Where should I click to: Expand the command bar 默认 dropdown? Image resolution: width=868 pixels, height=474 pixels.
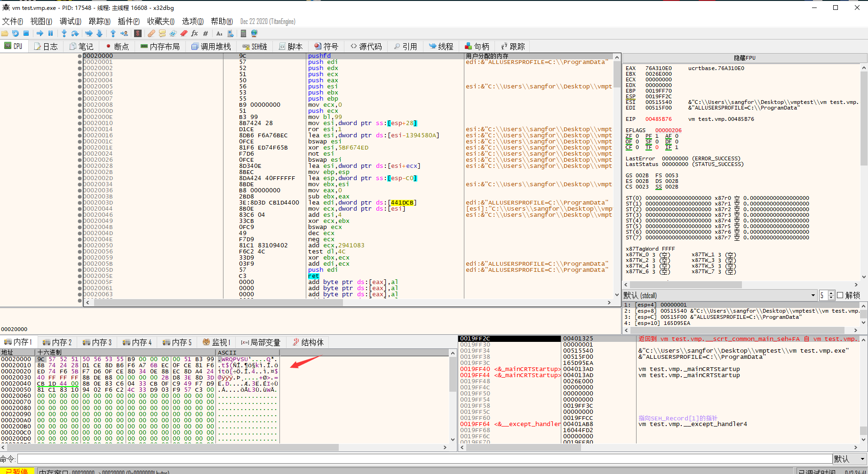(862, 459)
